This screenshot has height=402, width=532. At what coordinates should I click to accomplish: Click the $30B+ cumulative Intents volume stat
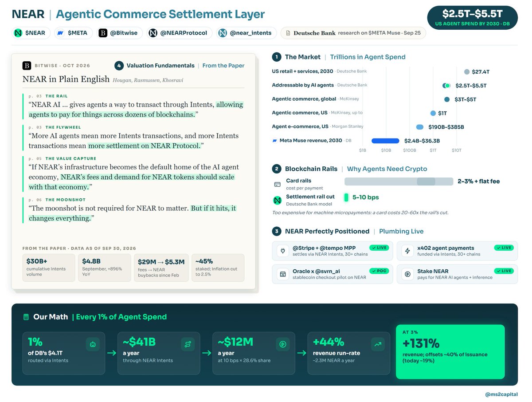click(48, 268)
